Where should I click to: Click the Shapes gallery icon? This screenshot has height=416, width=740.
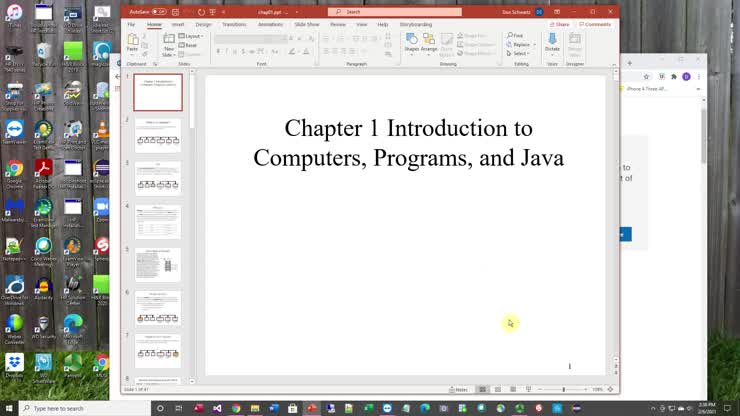412,42
